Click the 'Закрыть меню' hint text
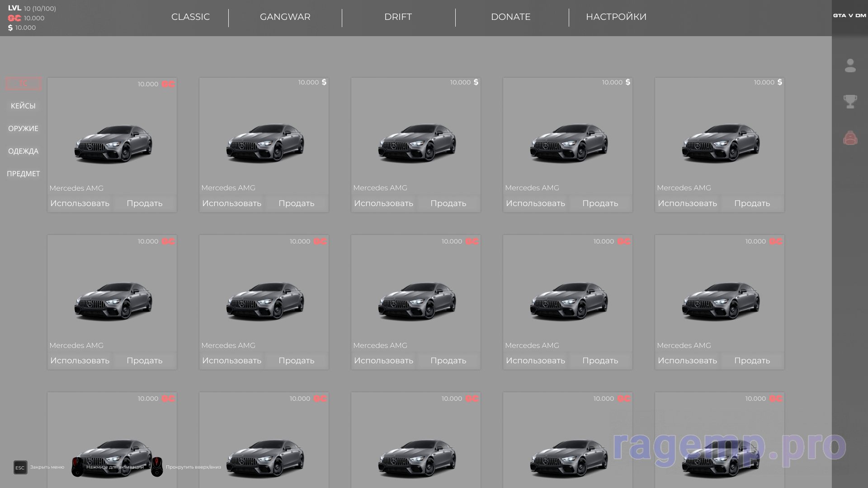Image resolution: width=868 pixels, height=488 pixels. (47, 467)
